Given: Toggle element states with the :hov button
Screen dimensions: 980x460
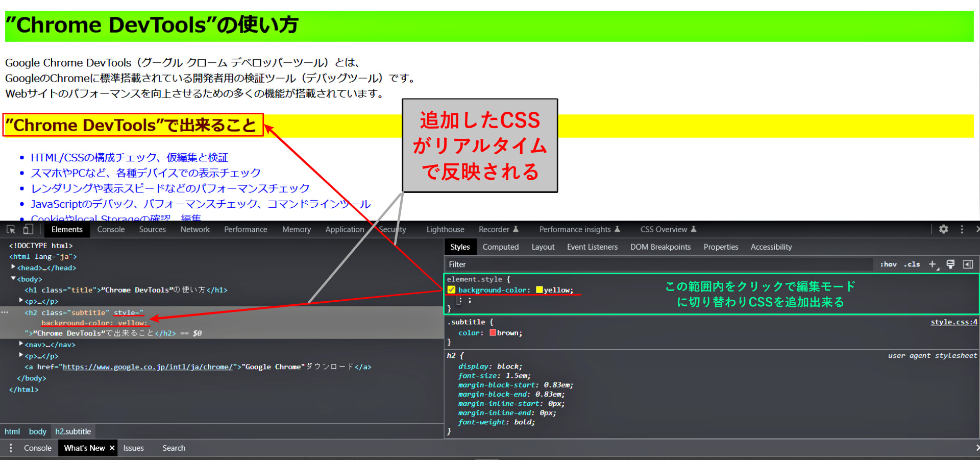Looking at the screenshot, I should (x=888, y=264).
